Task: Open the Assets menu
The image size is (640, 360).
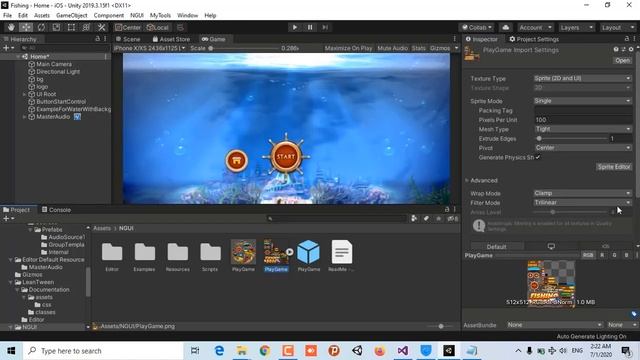Action: point(42,16)
